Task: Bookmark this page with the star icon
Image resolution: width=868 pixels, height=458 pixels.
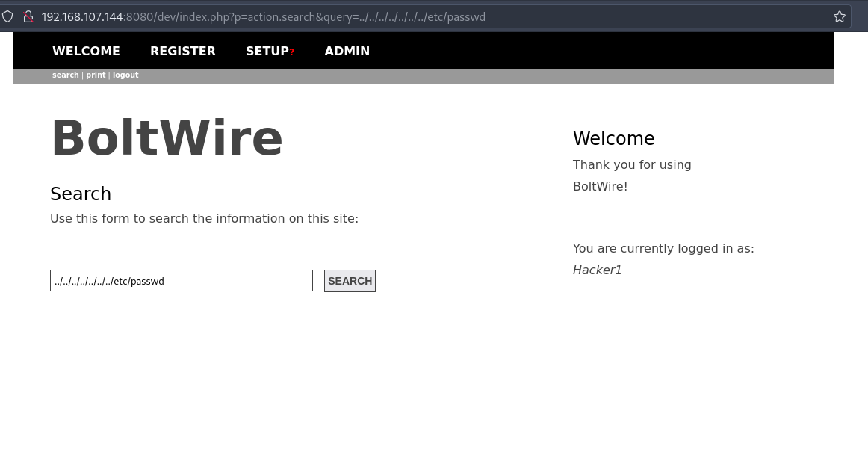Action: (x=839, y=16)
